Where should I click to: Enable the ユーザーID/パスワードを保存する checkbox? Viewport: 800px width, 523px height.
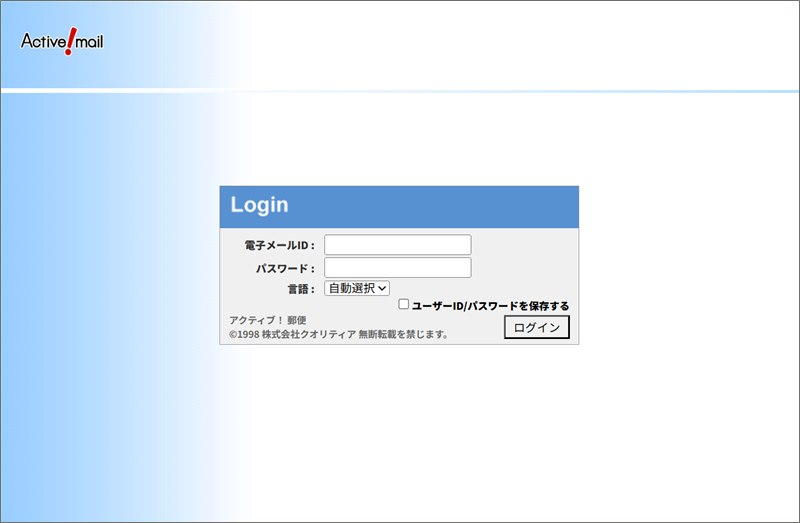404,304
